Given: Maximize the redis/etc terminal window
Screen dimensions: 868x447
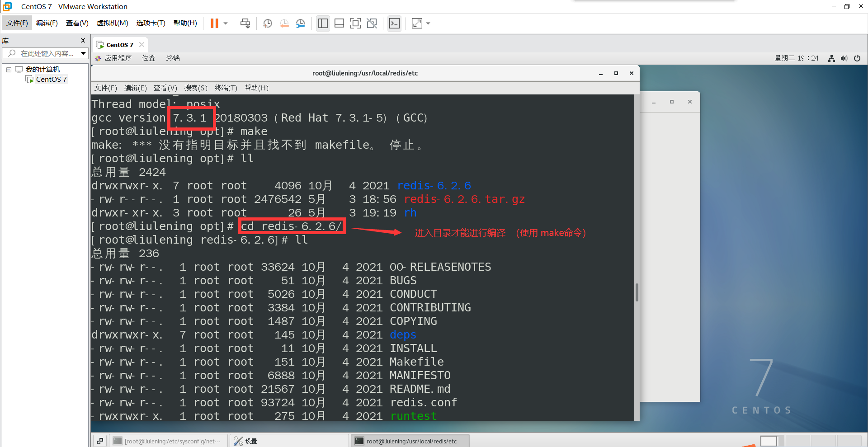Looking at the screenshot, I should coord(616,73).
